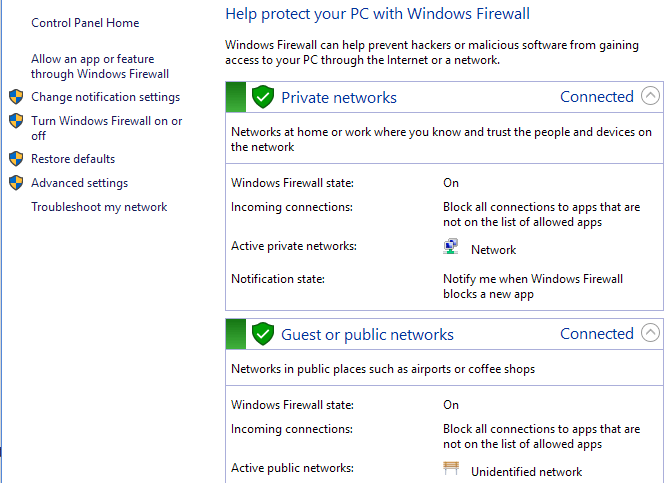672x483 pixels.
Task: Open Advanced settings for the firewall
Action: click(79, 183)
